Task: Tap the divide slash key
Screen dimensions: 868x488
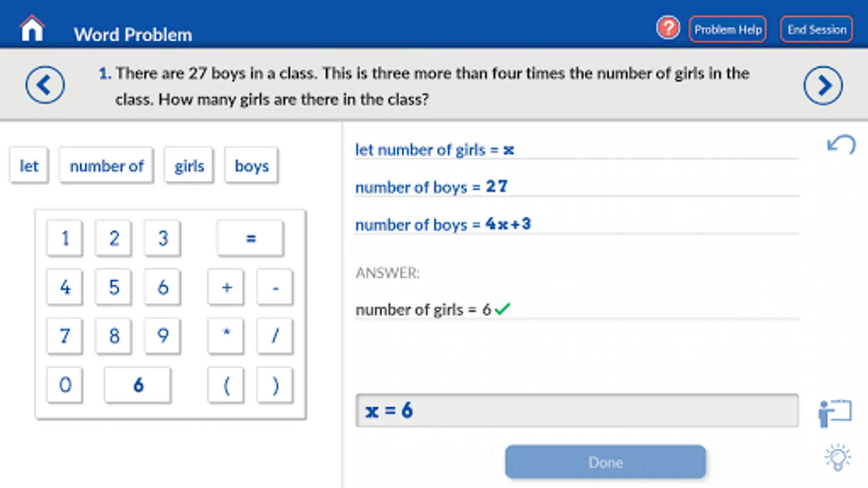Action: click(x=275, y=336)
